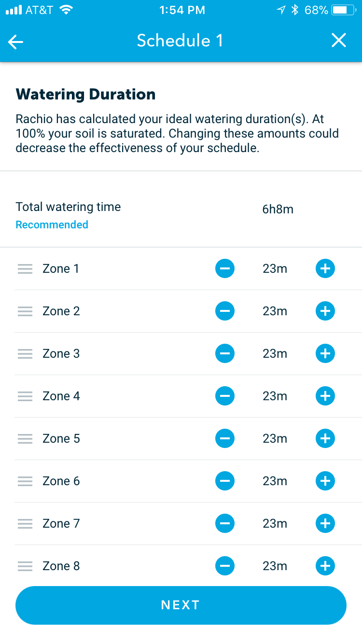
Task: Decrease watering time for Zone 3
Action: click(x=224, y=353)
